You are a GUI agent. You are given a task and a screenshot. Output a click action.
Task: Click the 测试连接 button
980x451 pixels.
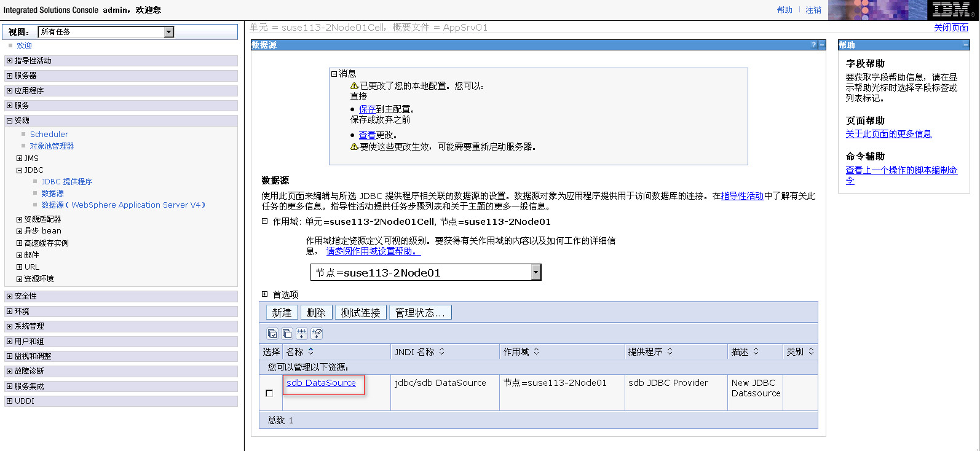click(x=360, y=313)
